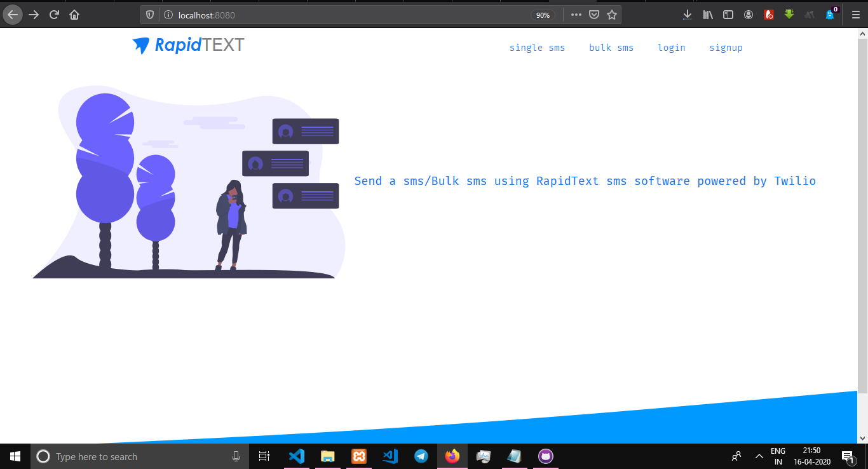Open the Action Center notifications
Screen dimensions: 868x469
[848, 456]
